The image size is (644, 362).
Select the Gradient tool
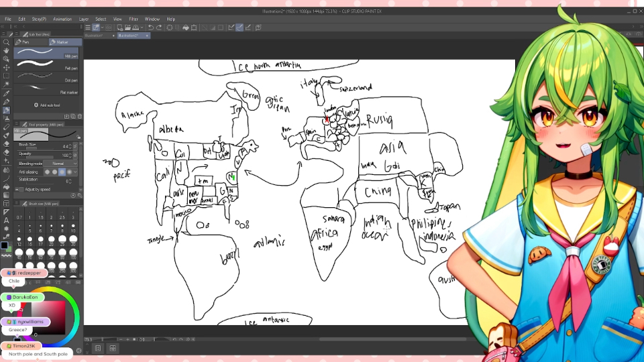point(6,195)
